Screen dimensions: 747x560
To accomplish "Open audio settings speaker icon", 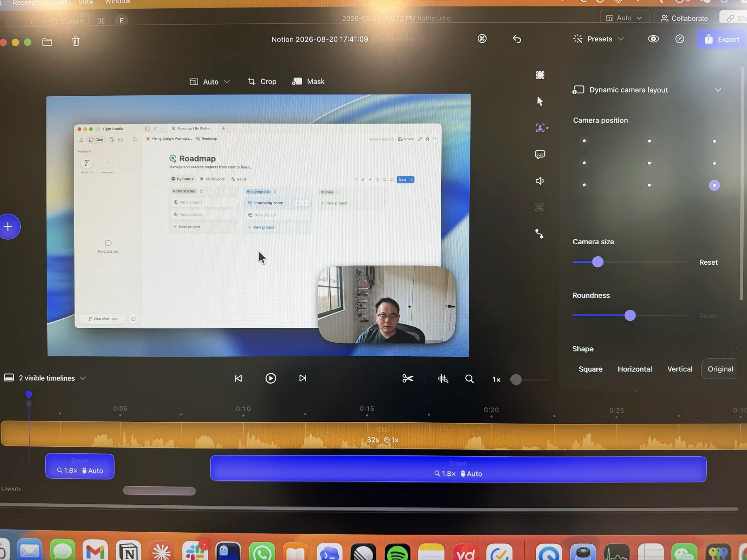I will coord(539,181).
